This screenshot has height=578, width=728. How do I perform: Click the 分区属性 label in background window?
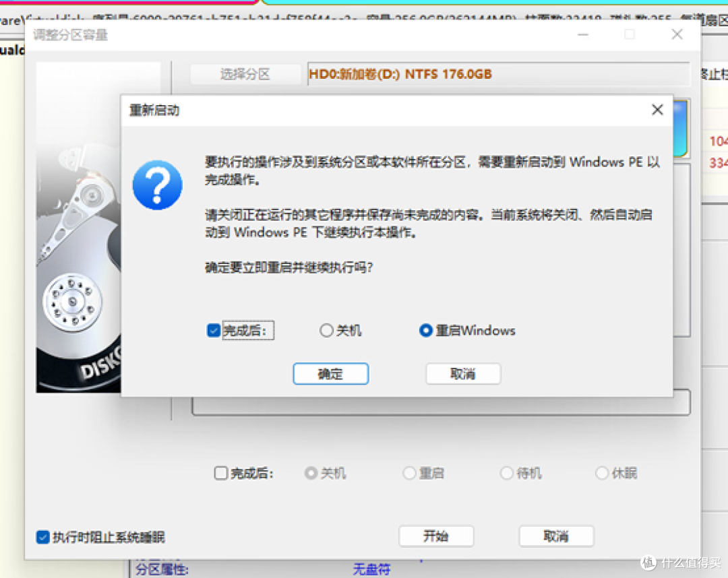[x=162, y=569]
